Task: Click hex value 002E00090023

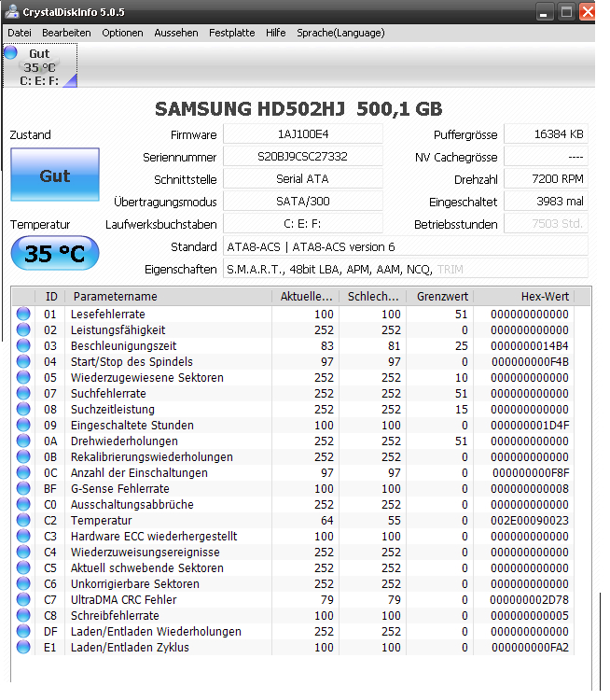Action: coord(530,521)
